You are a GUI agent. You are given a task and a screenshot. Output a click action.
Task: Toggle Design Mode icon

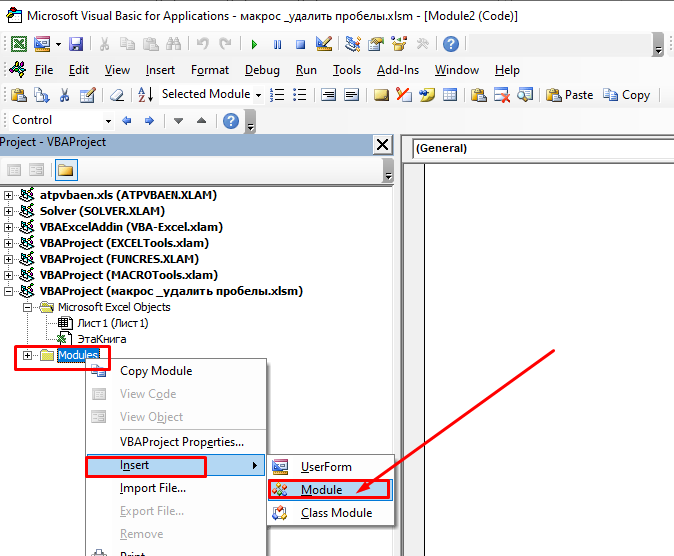(324, 44)
